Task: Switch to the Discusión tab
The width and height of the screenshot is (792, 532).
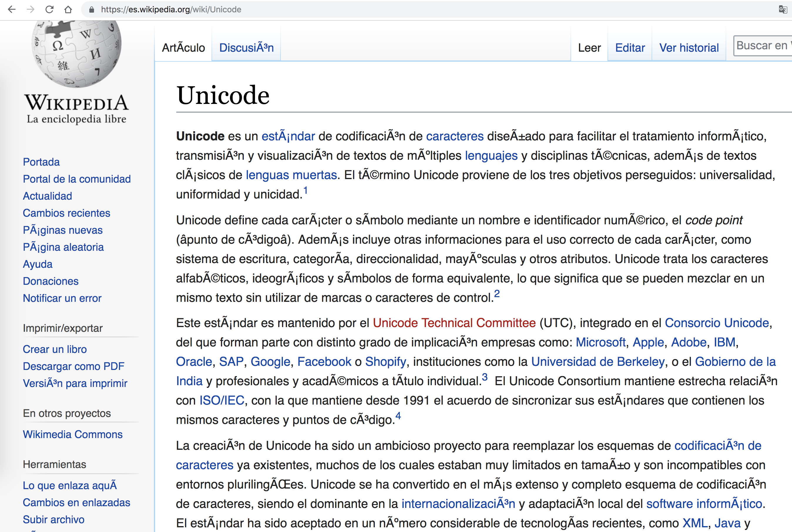Action: 247,48
